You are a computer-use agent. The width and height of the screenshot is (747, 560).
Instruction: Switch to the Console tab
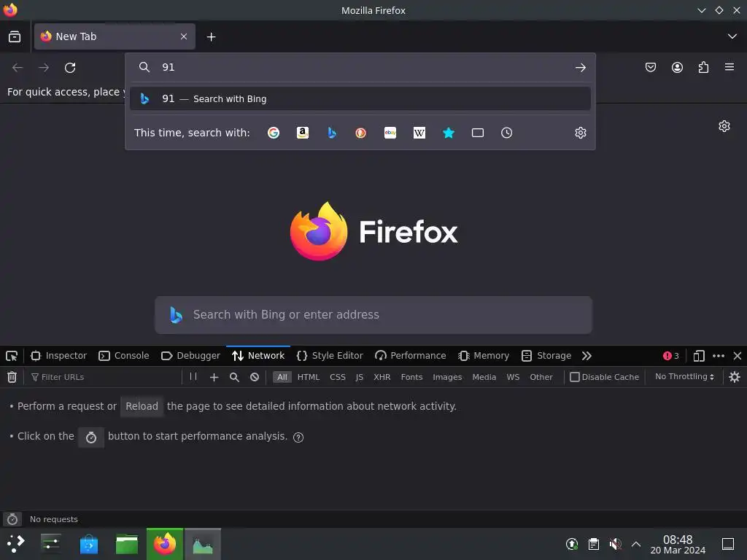click(x=124, y=356)
